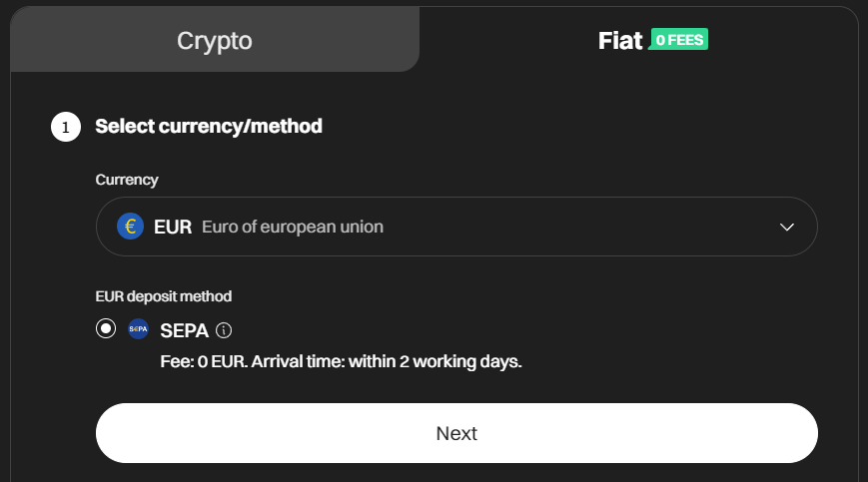The image size is (868, 482).
Task: Click the Fiat tab title text
Action: pos(620,40)
